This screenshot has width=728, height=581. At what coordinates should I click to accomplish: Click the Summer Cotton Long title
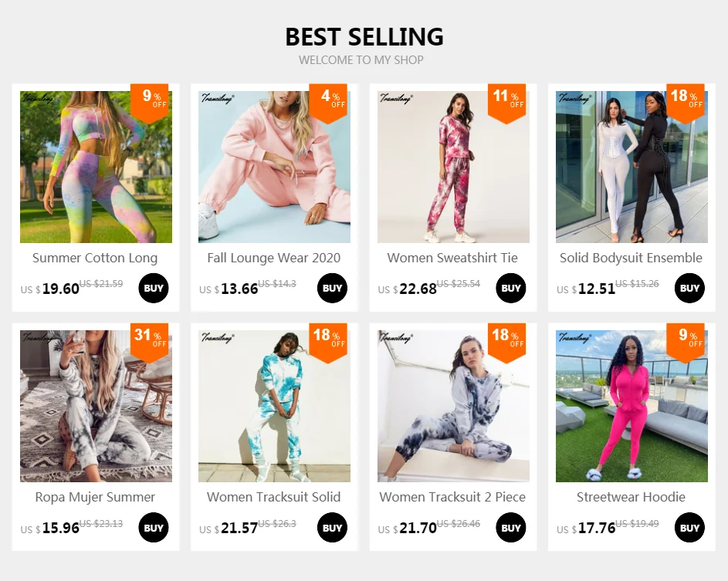pos(95,258)
